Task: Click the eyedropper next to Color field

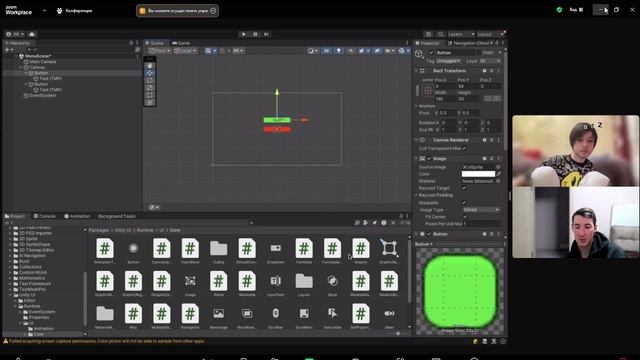Action: click(498, 174)
